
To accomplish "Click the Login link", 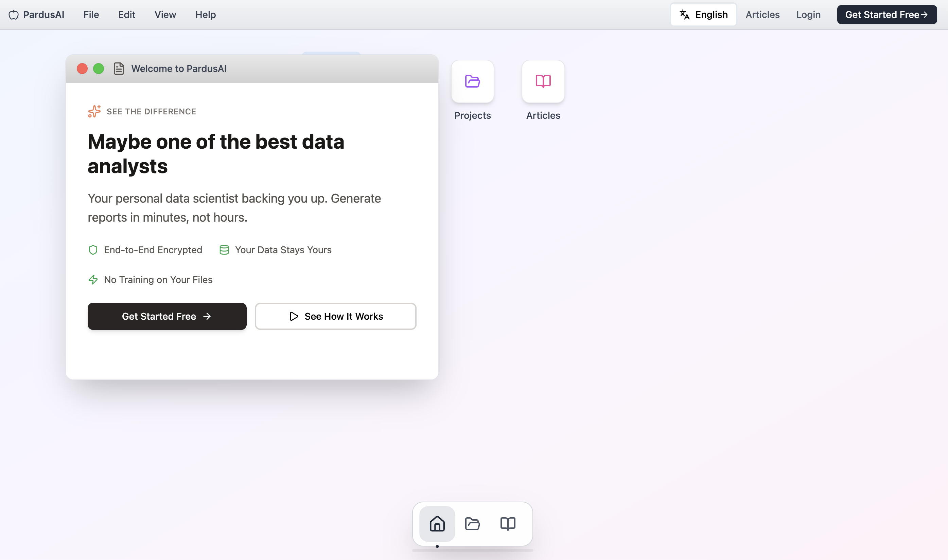I will 808,15.
